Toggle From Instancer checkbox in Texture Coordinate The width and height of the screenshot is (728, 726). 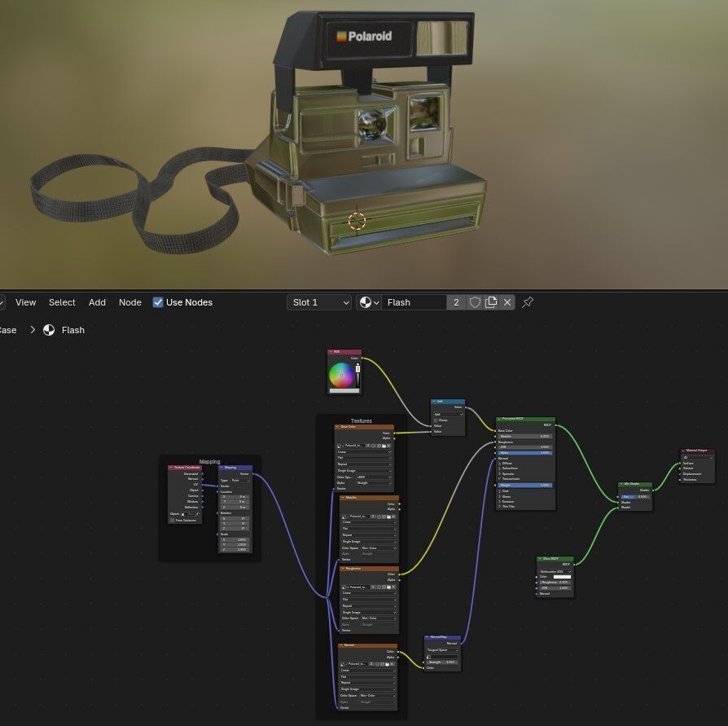(x=173, y=520)
